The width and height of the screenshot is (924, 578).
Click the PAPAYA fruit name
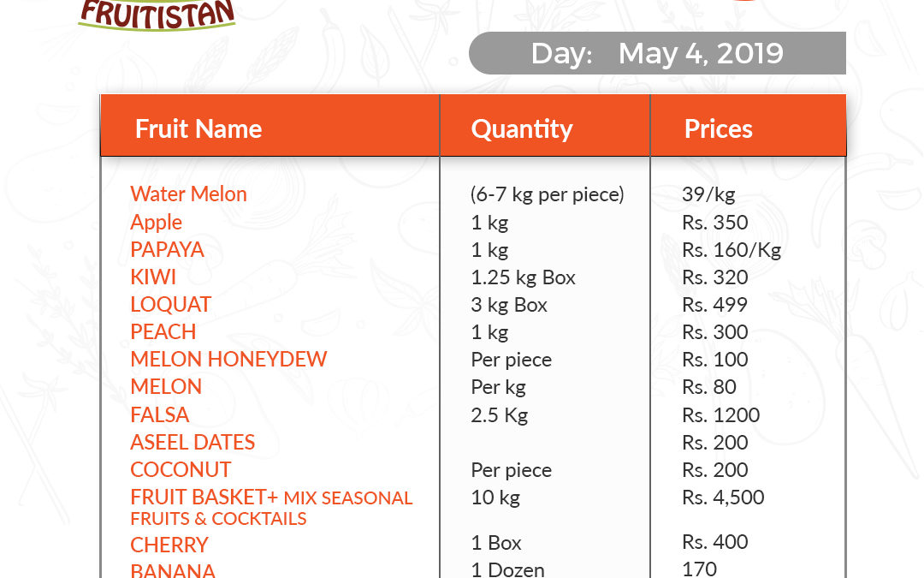tap(168, 249)
